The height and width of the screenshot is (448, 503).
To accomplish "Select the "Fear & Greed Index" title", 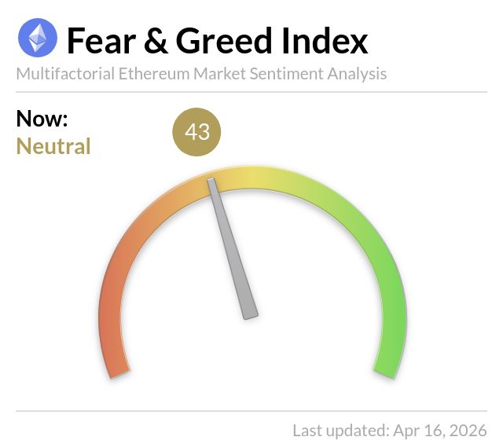I will 216,39.
